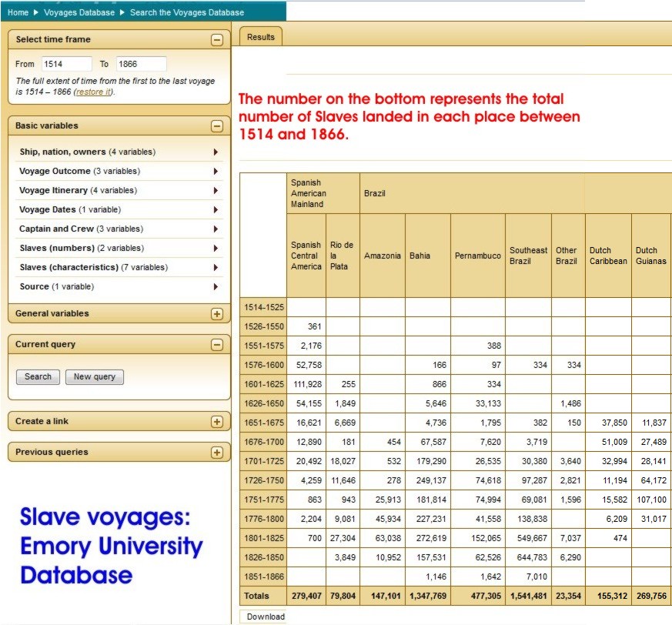Collapse the Select time frame panel
Image resolution: width=672 pixels, height=625 pixels.
[217, 40]
